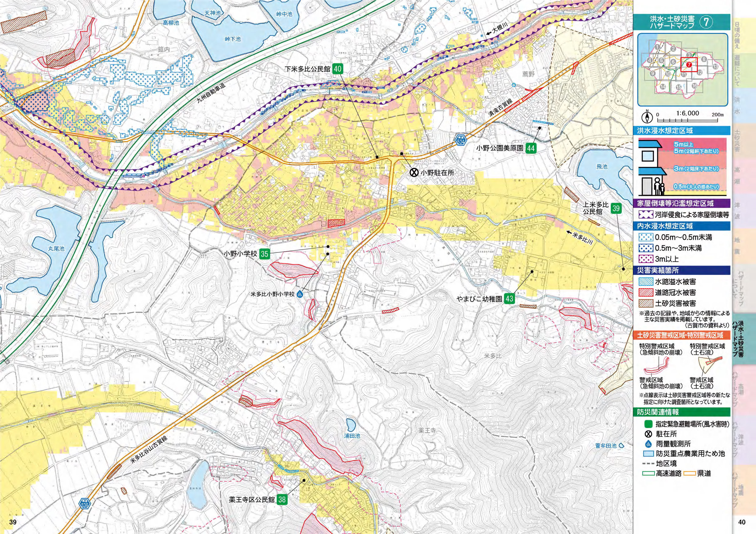
Task: Select sheet 15 in the index map
Action: 679,87
